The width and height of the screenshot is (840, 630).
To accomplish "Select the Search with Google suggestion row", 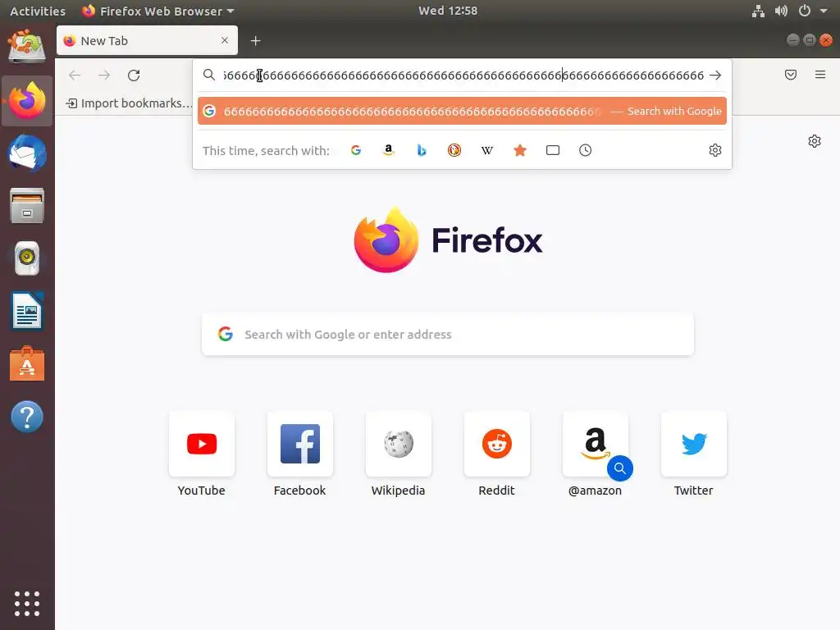I will (462, 111).
